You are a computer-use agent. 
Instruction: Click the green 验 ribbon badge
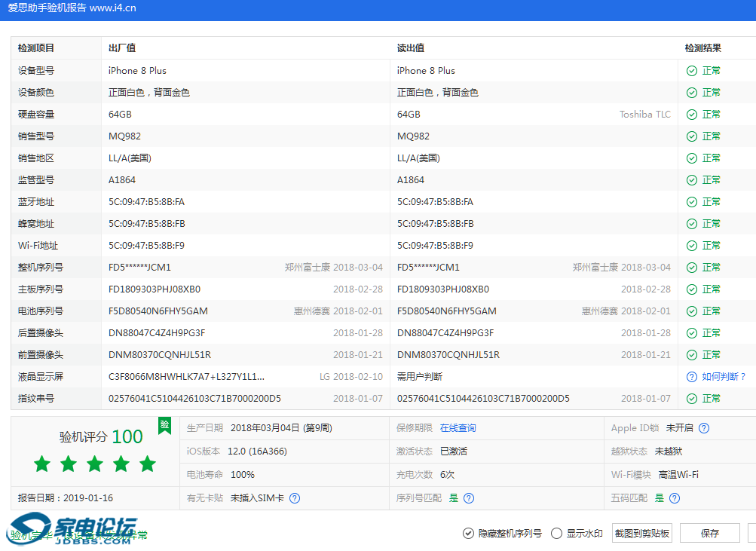pos(165,425)
